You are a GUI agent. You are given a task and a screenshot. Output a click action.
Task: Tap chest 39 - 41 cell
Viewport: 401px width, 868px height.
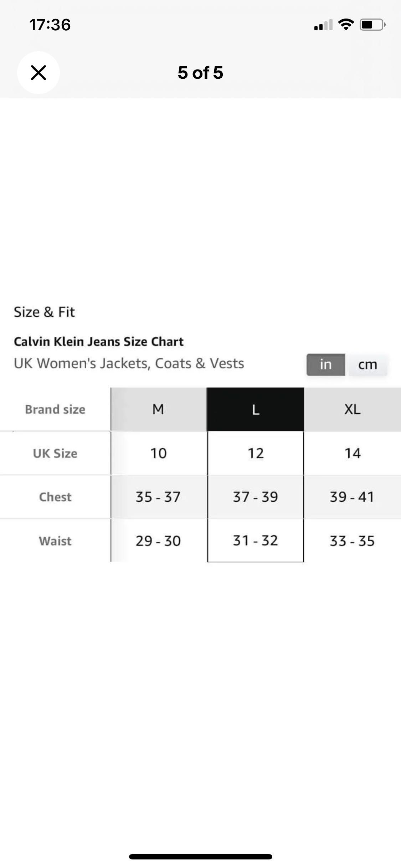point(353,497)
